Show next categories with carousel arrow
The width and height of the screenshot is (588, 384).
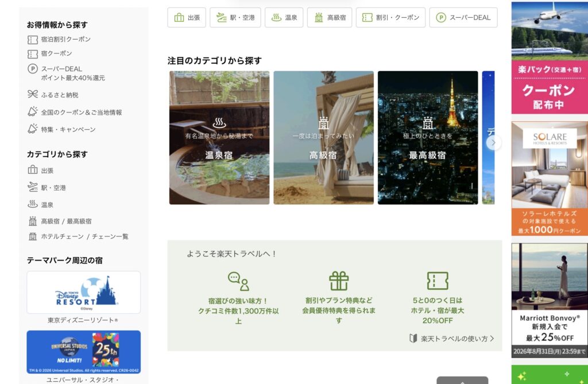point(493,142)
